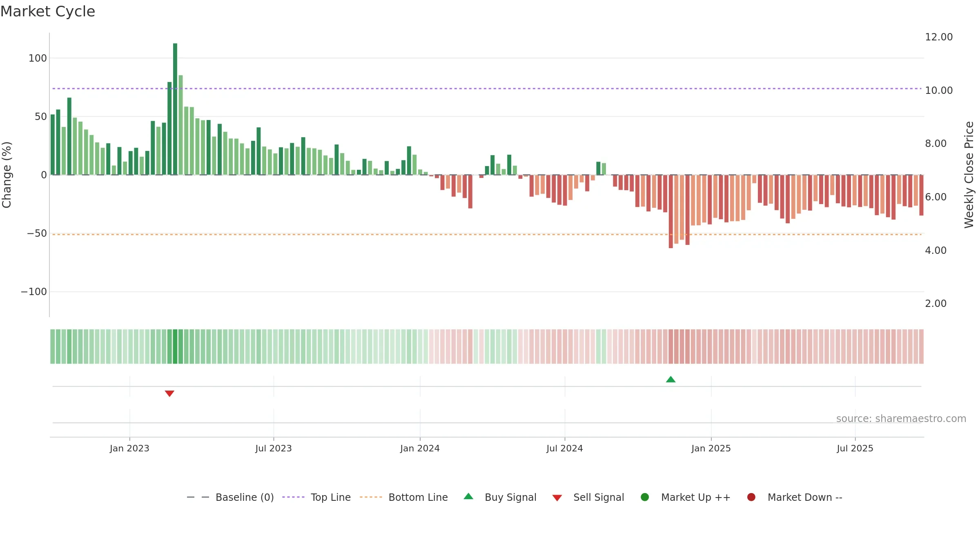Click the purple dotted Top Line on the chart
980x551 pixels.
coord(487,89)
